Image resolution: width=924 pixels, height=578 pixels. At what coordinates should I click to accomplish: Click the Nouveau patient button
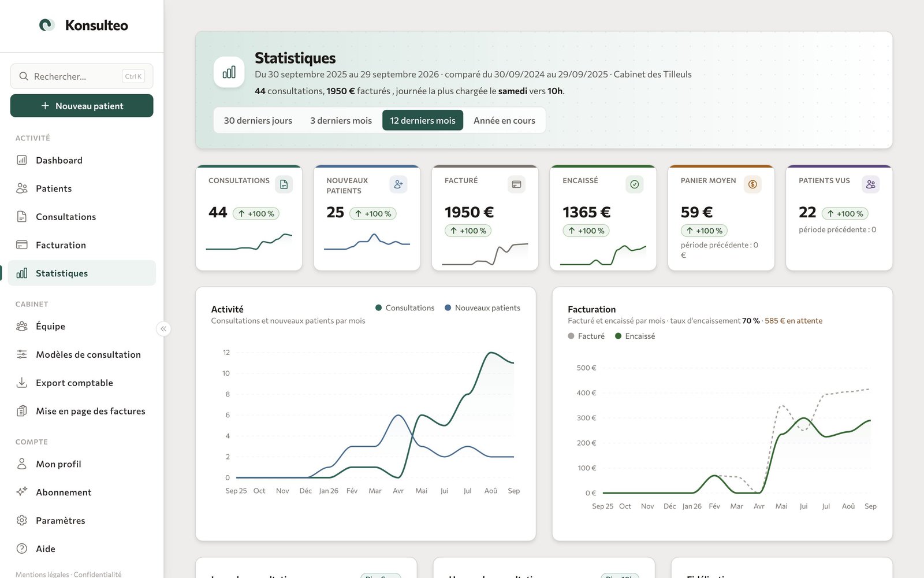pyautogui.click(x=82, y=106)
